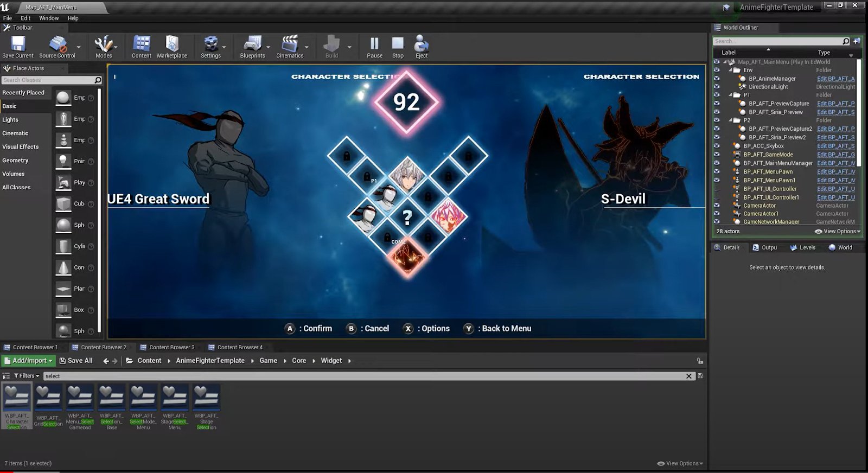Toggle visibility of CameraActor in the outliner
Viewport: 868px width, 473px height.
pyautogui.click(x=717, y=206)
